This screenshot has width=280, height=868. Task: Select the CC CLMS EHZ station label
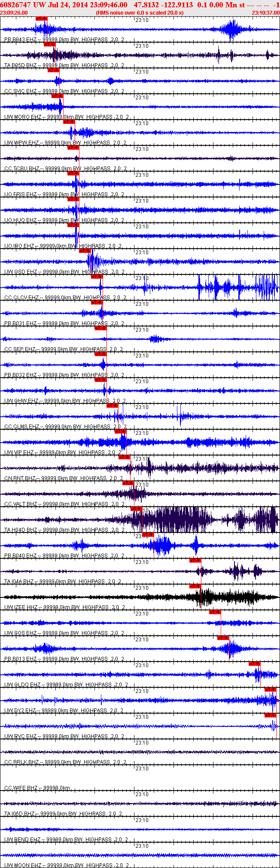[65, 427]
